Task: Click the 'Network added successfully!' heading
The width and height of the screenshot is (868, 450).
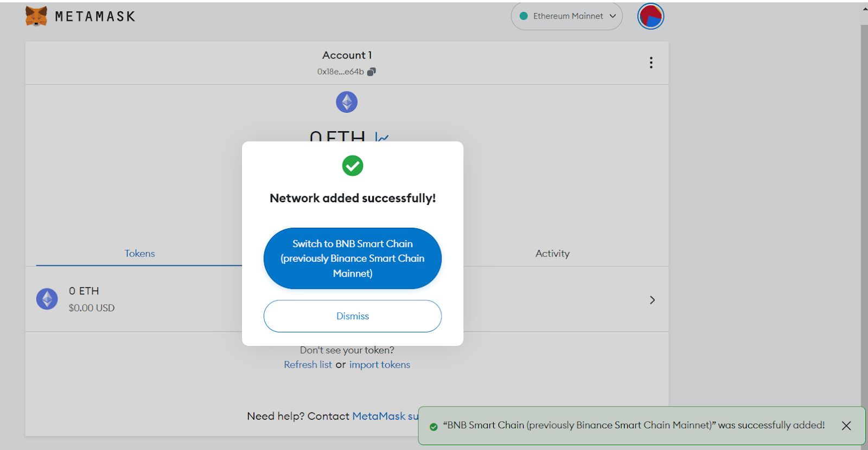Action: [353, 198]
